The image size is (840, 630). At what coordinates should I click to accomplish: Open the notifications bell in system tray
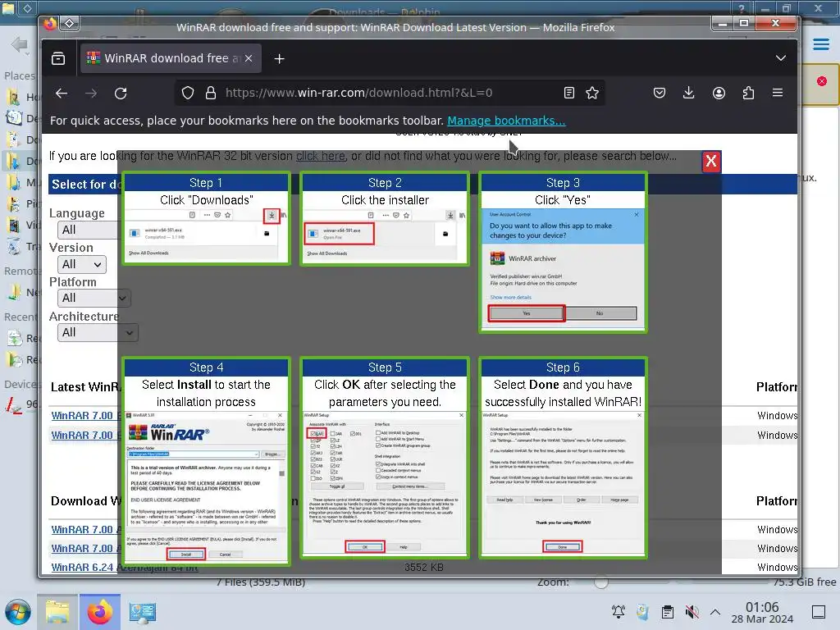pyautogui.click(x=619, y=612)
